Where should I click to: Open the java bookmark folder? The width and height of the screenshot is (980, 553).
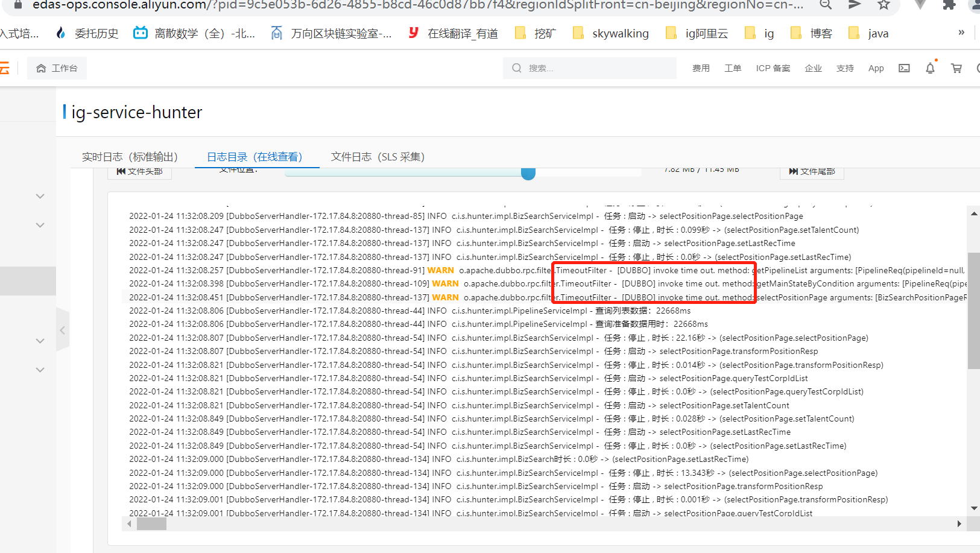(868, 33)
